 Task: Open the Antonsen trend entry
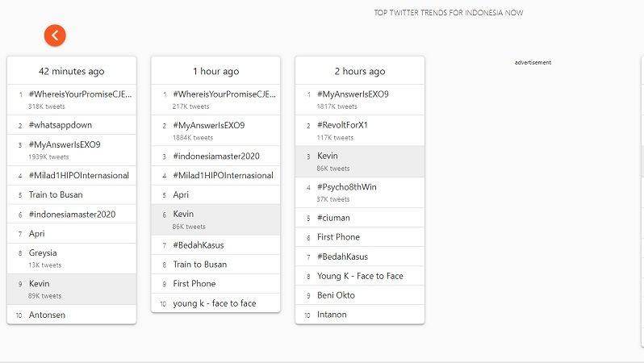point(72,315)
